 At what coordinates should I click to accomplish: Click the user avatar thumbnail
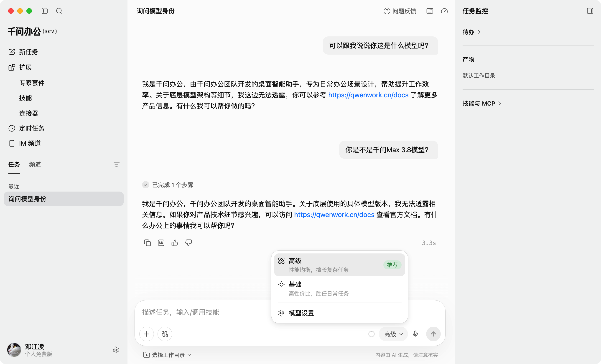pos(14,350)
